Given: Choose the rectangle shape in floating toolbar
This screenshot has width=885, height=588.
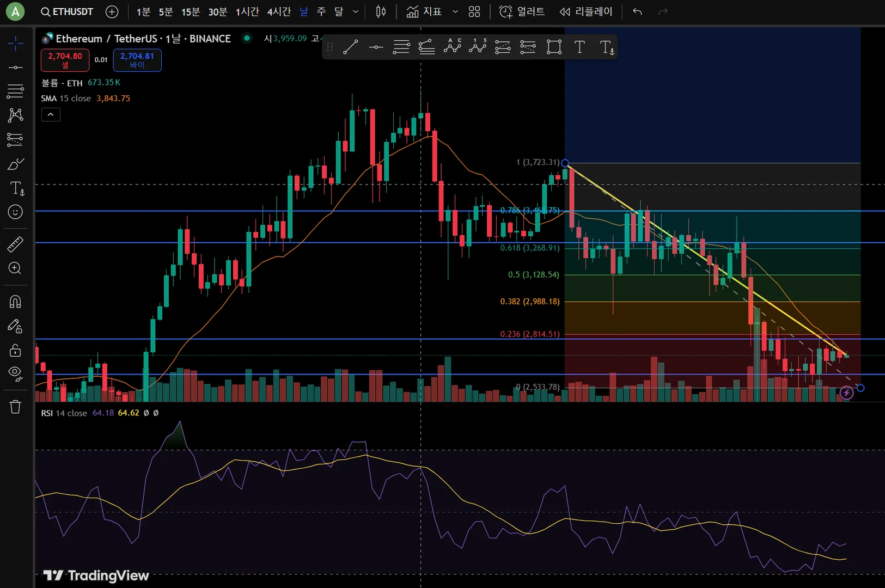Looking at the screenshot, I should (x=554, y=47).
